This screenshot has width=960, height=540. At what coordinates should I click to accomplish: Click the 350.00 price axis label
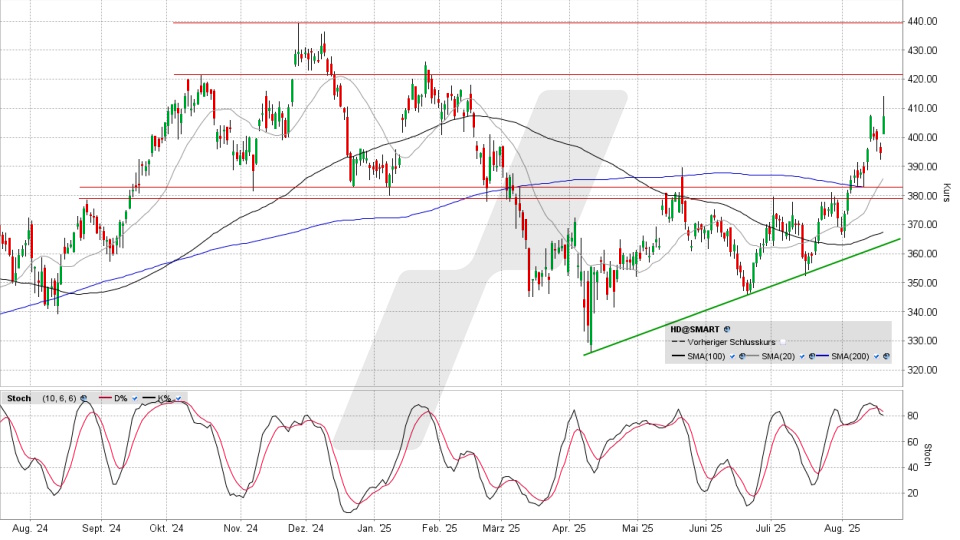[923, 283]
